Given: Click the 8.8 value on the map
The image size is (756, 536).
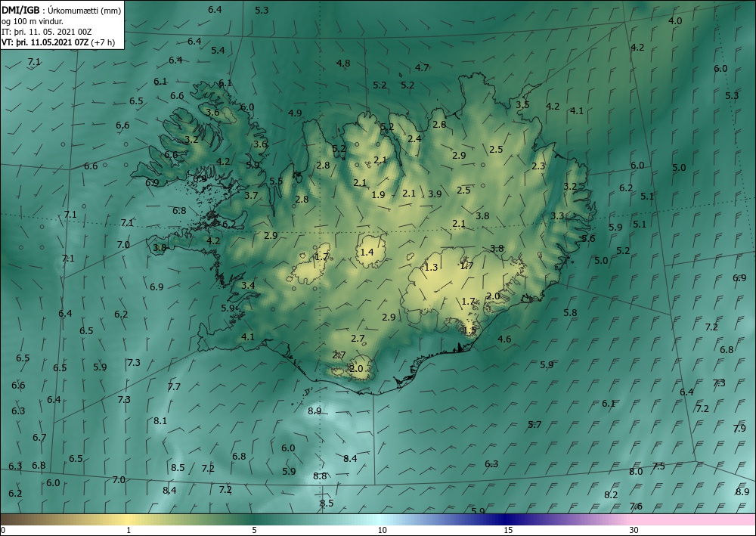Looking at the screenshot, I should (x=320, y=476).
